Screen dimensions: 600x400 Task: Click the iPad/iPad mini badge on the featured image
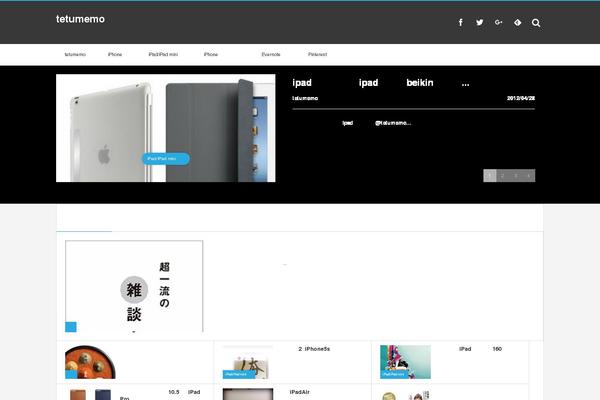click(166, 158)
